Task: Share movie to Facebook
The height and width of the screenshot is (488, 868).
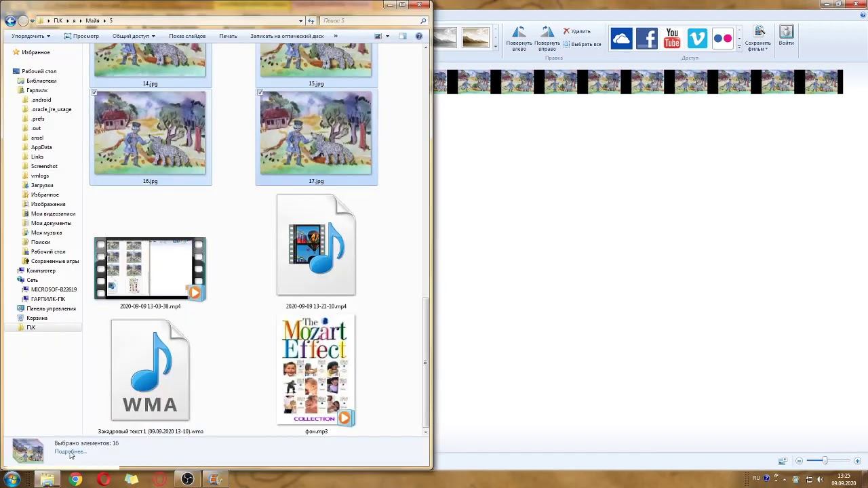Action: [646, 39]
